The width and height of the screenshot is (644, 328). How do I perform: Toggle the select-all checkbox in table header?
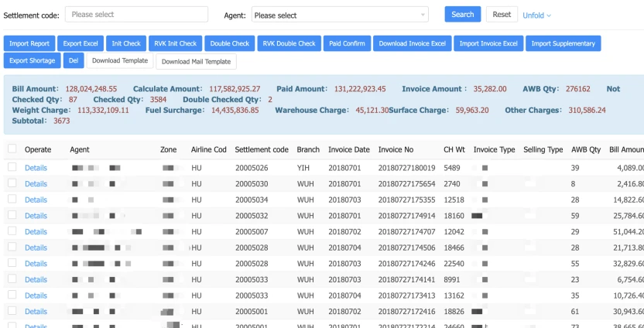point(12,149)
